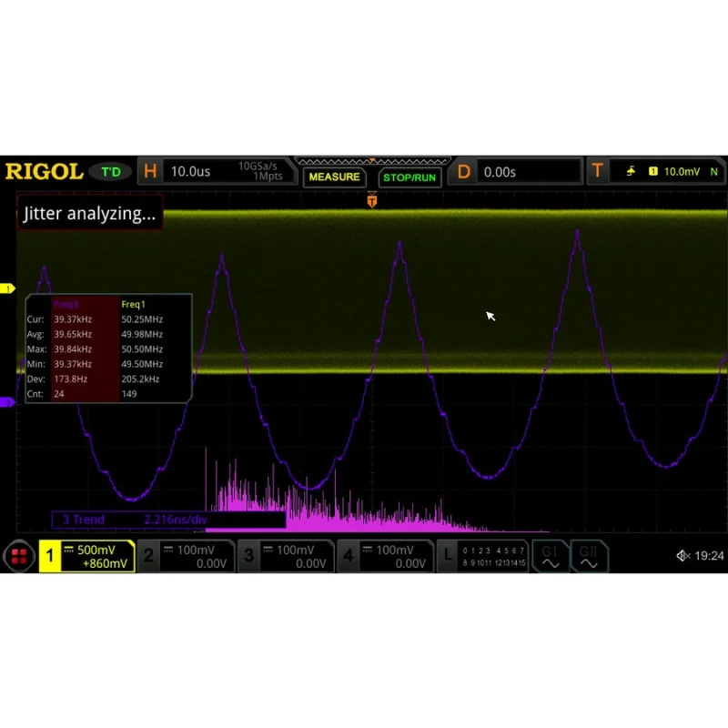Click the MEASURE button
Screen dimensions: 728x728
[334, 177]
